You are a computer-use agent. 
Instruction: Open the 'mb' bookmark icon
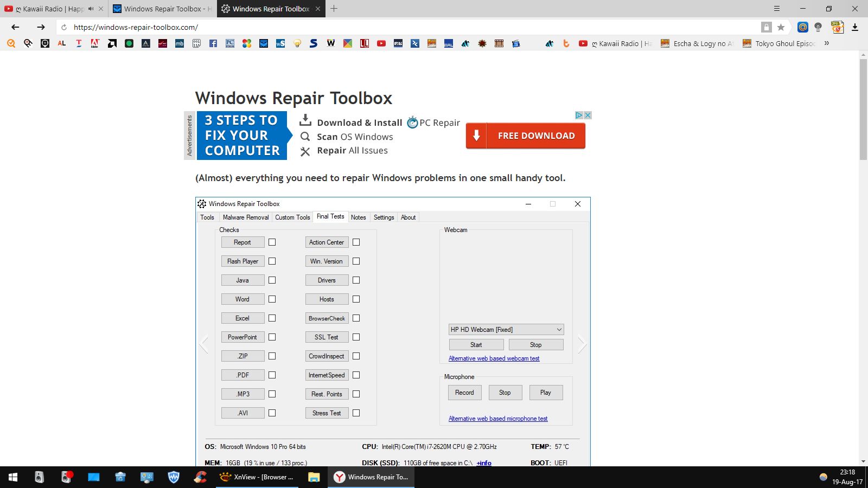point(180,43)
